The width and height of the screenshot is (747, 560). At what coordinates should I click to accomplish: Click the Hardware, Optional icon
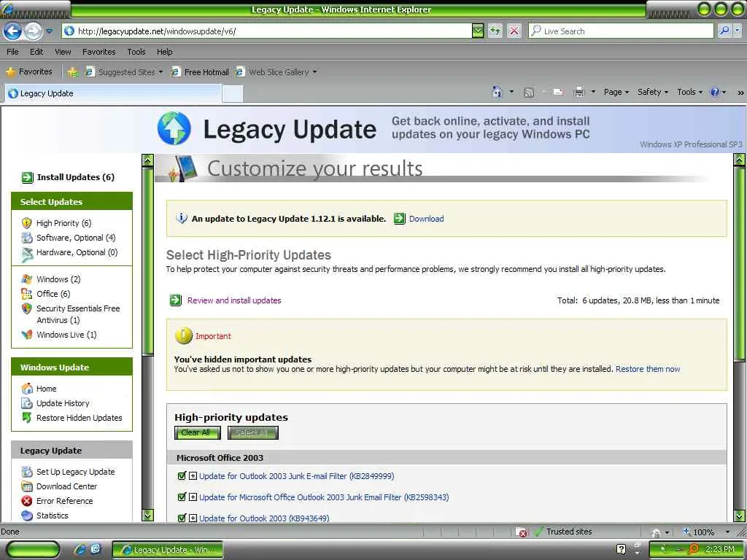[x=27, y=254]
